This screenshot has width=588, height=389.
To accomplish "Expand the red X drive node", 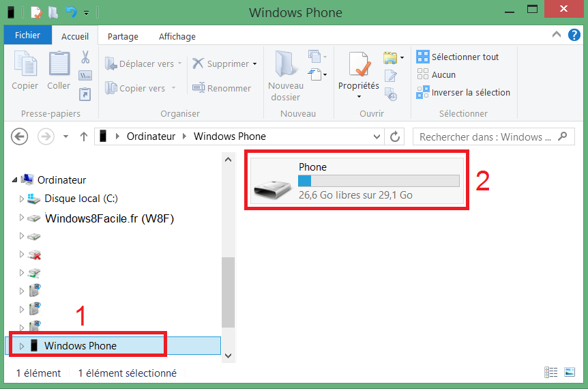I will click(x=21, y=255).
